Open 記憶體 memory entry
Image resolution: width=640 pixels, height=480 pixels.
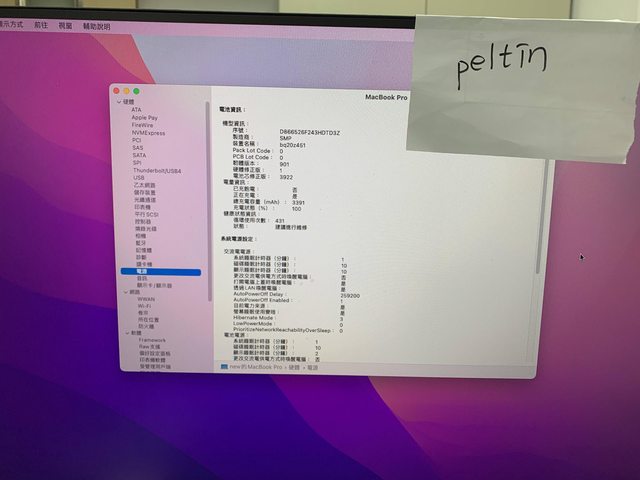point(144,251)
